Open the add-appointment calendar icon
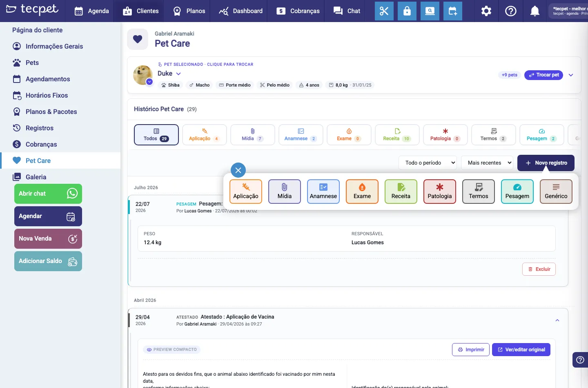This screenshot has height=388, width=588. tap(453, 11)
